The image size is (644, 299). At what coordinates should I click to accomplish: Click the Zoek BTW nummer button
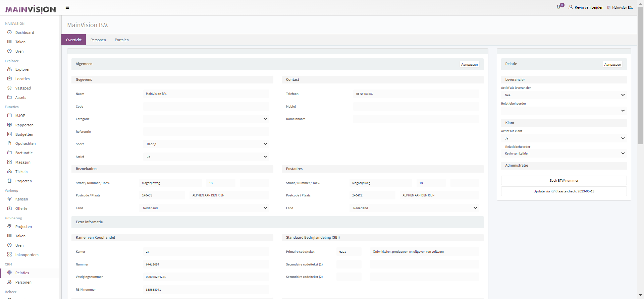[x=563, y=181]
